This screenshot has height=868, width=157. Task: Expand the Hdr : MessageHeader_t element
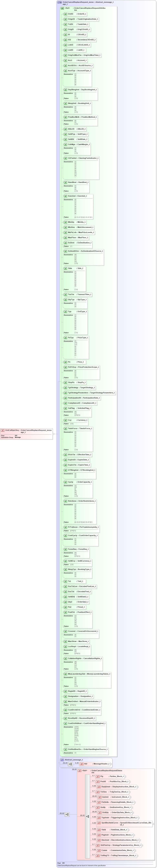coord(111,764)
